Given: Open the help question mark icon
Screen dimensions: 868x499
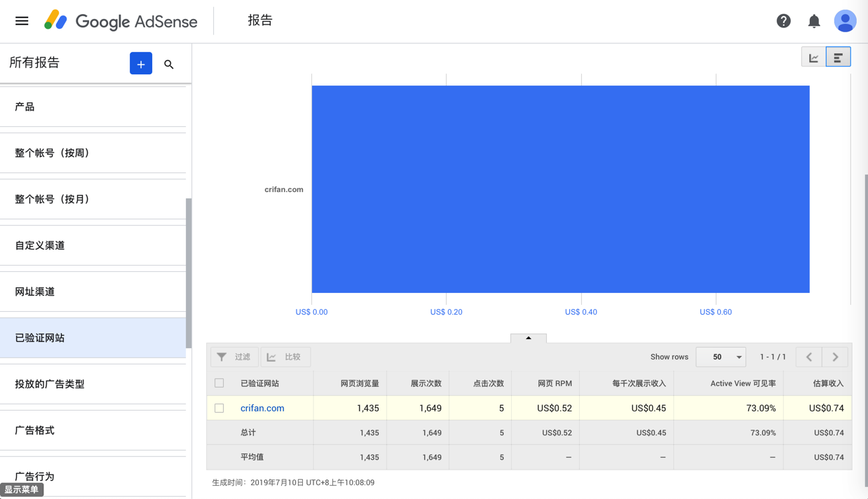Looking at the screenshot, I should tap(784, 21).
